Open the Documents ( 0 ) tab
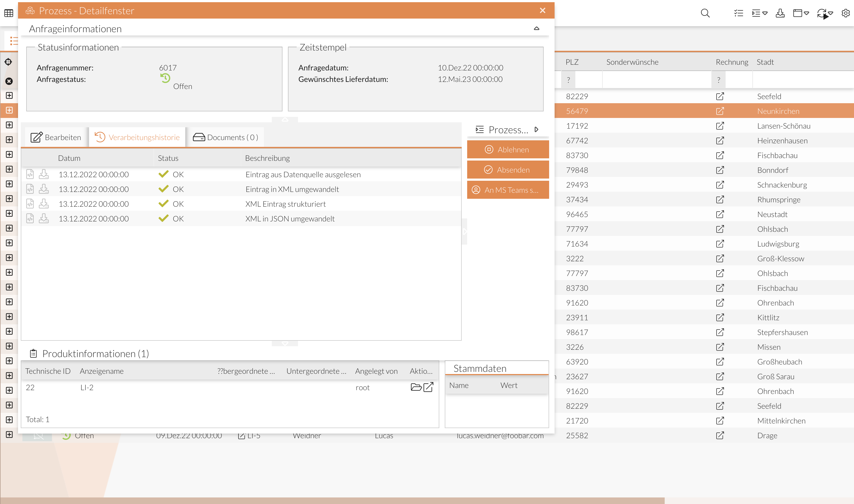 pos(226,137)
